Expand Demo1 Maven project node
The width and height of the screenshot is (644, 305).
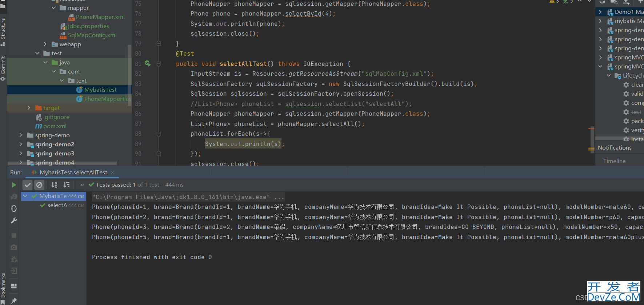(x=600, y=12)
